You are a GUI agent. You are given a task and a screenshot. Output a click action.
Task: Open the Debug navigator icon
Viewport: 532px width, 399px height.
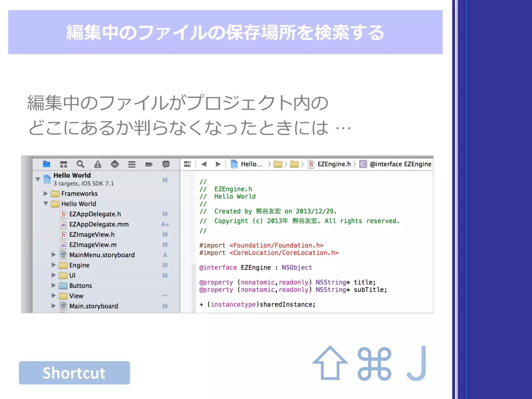point(132,164)
